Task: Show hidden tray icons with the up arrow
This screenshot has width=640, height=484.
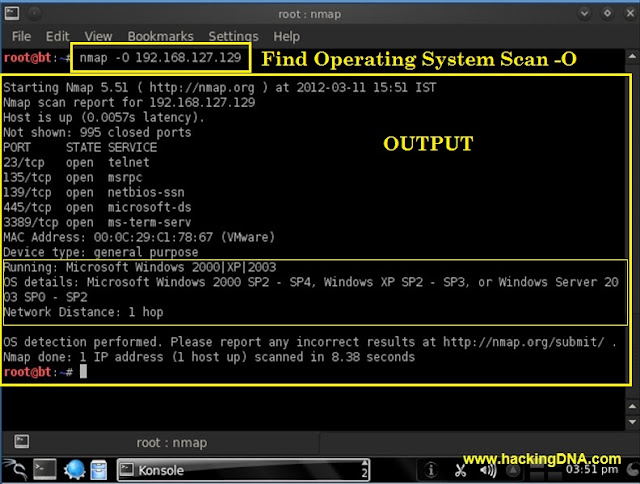Action: [513, 471]
